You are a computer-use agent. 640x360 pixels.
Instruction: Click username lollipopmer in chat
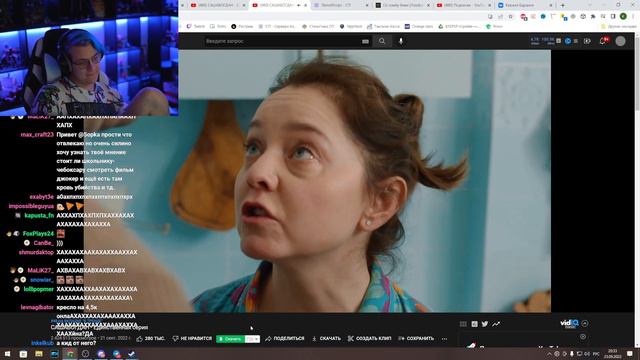coord(39,289)
